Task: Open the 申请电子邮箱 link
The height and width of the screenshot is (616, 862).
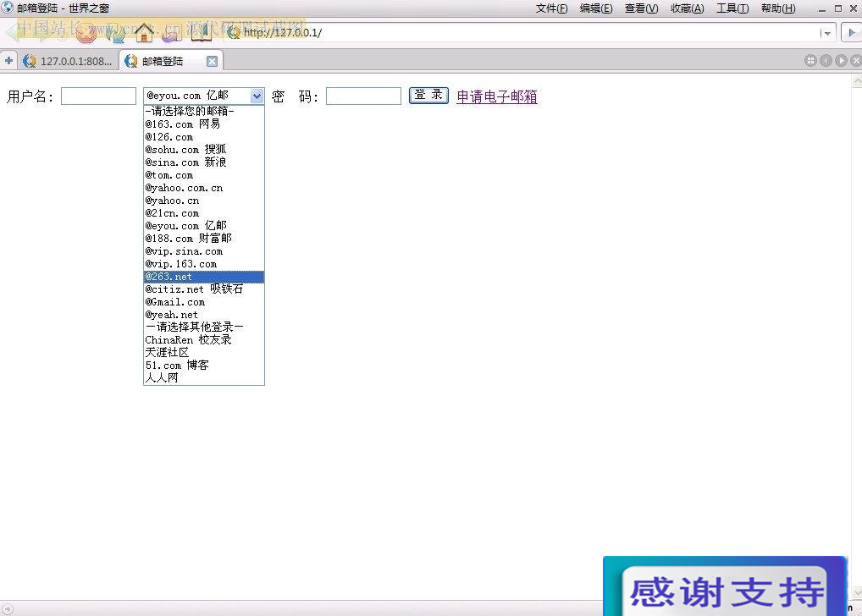Action: pos(497,96)
